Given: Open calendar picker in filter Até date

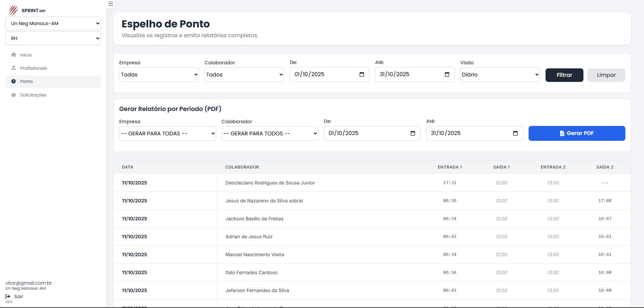Looking at the screenshot, I should point(447,74).
